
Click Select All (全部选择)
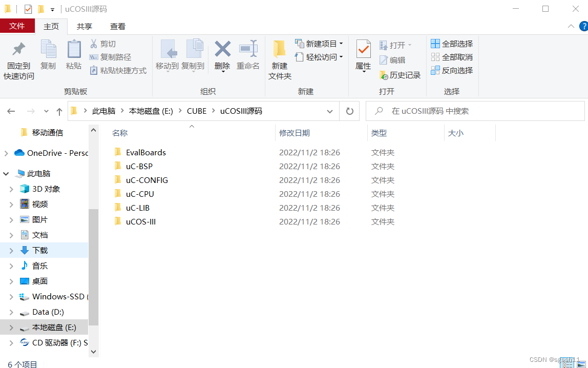point(452,44)
